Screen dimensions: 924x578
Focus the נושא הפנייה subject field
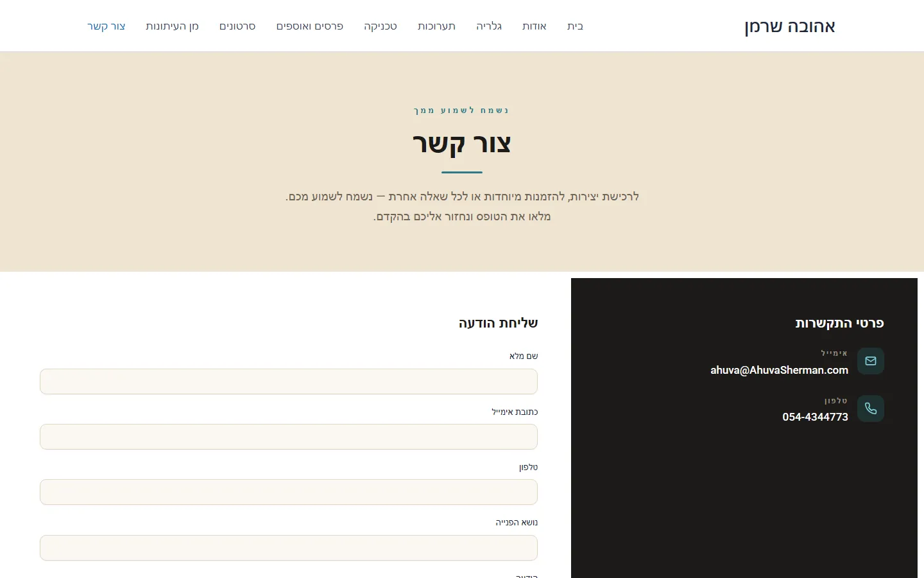tap(289, 548)
